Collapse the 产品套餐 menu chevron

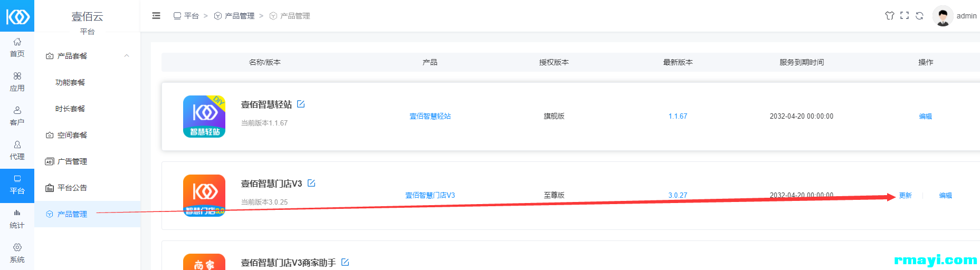127,56
